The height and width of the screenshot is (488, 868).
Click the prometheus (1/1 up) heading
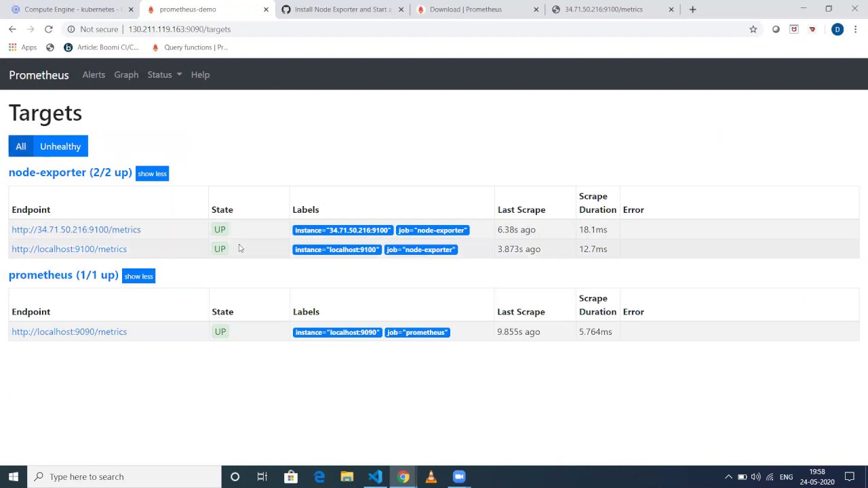[64, 275]
